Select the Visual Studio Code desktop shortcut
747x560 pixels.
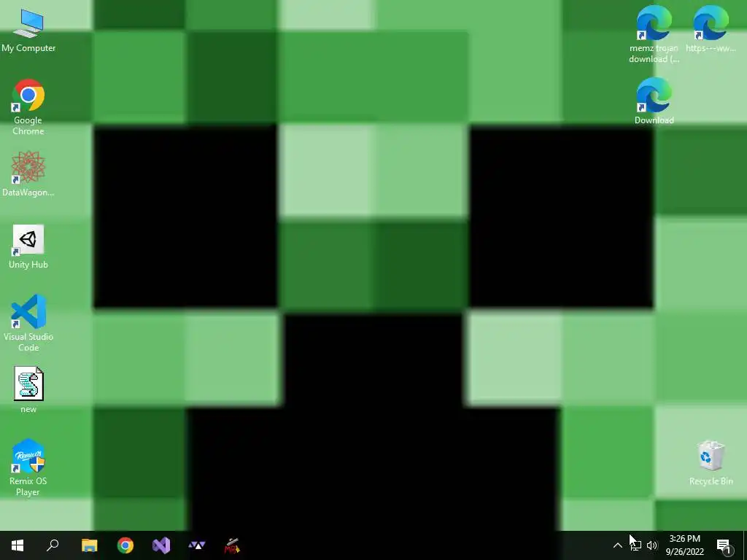point(28,323)
